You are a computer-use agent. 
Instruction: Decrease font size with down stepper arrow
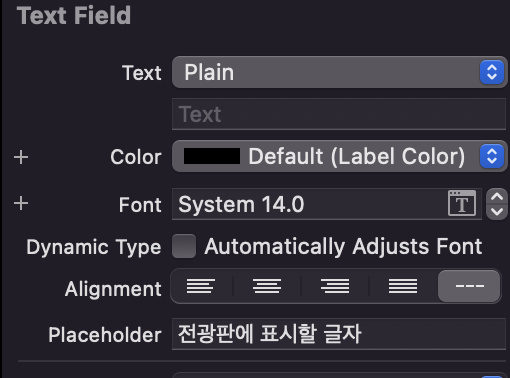coord(497,212)
